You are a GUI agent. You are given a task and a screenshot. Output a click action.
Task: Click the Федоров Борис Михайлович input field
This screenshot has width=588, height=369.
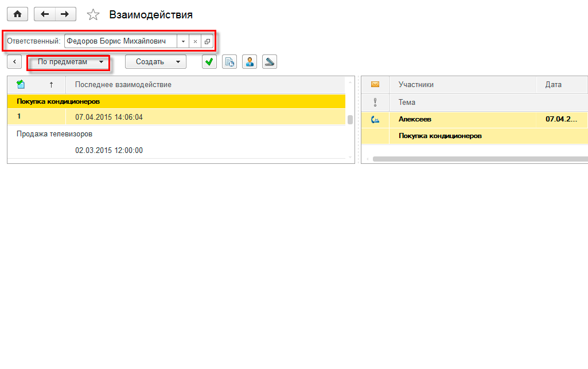tap(120, 41)
